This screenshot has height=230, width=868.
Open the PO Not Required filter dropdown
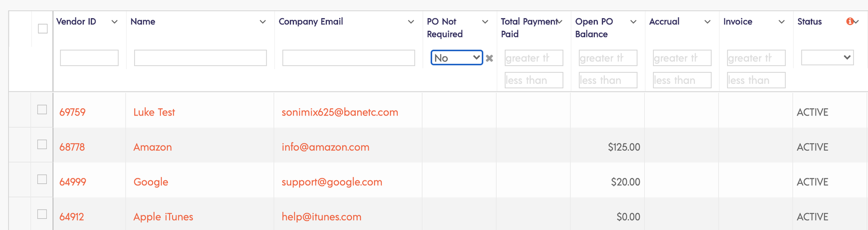457,57
